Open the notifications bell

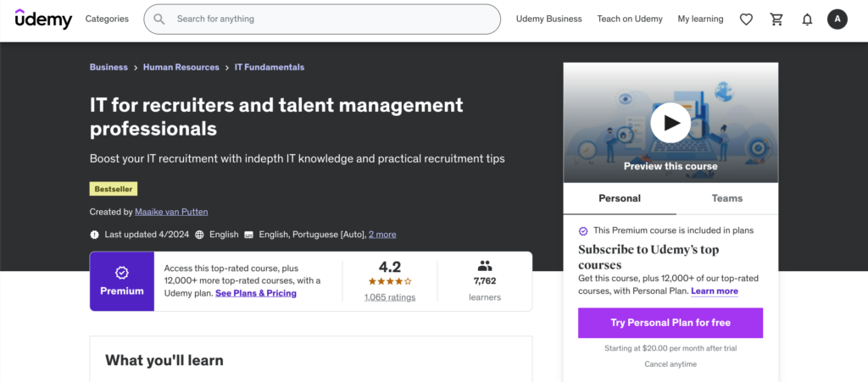tap(807, 19)
